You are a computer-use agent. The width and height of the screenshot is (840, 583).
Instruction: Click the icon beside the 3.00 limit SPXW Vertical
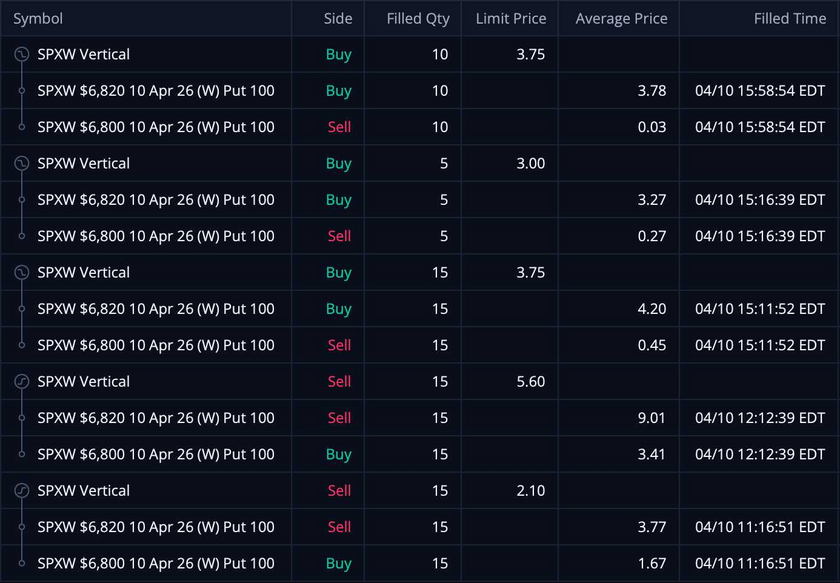point(21,164)
